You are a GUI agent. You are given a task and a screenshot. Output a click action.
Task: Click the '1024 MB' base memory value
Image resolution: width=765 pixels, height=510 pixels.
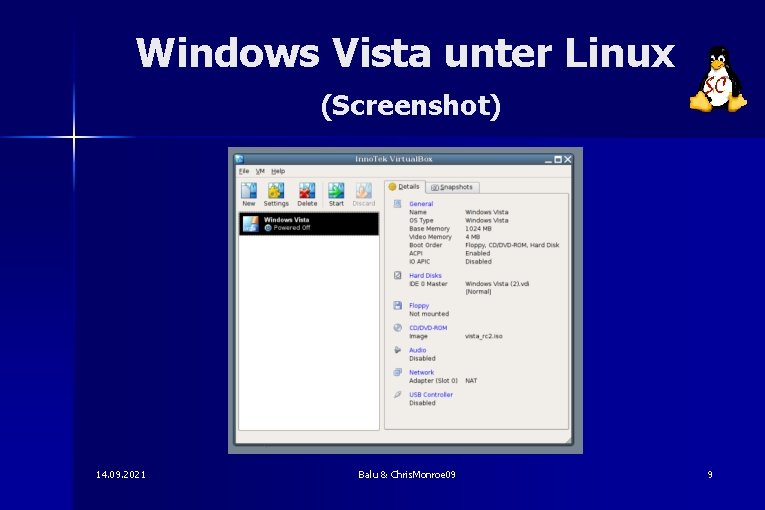pos(478,229)
